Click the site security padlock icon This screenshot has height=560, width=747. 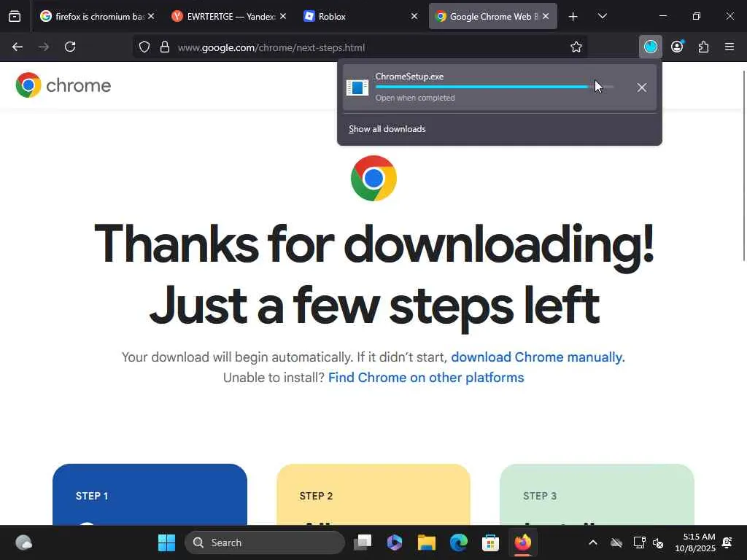pos(165,47)
